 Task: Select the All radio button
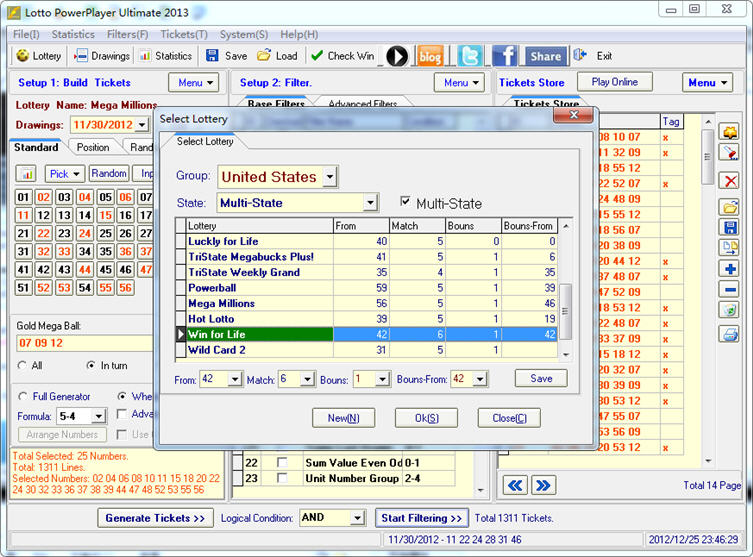pyautogui.click(x=22, y=365)
